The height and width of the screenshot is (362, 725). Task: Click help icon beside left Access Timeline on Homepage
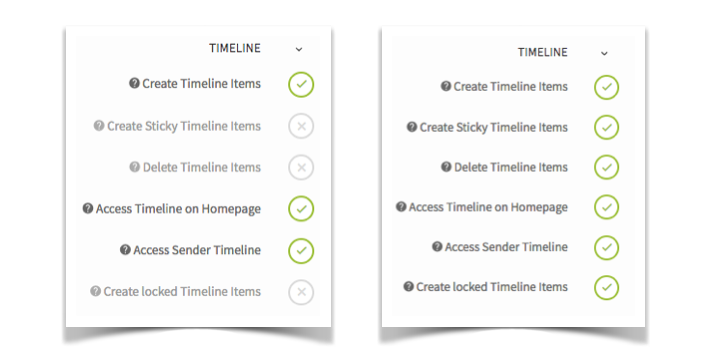click(88, 208)
